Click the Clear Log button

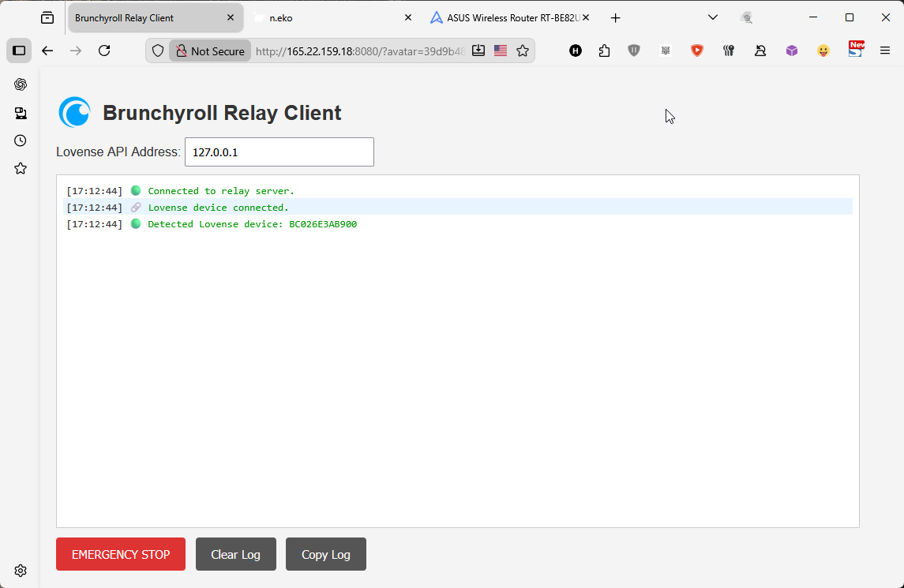(235, 554)
